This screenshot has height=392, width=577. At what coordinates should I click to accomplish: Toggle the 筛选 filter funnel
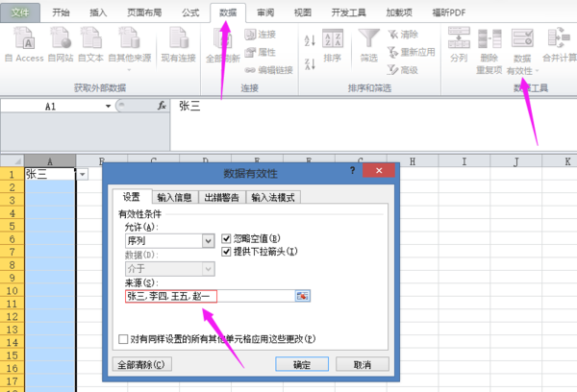coord(368,45)
